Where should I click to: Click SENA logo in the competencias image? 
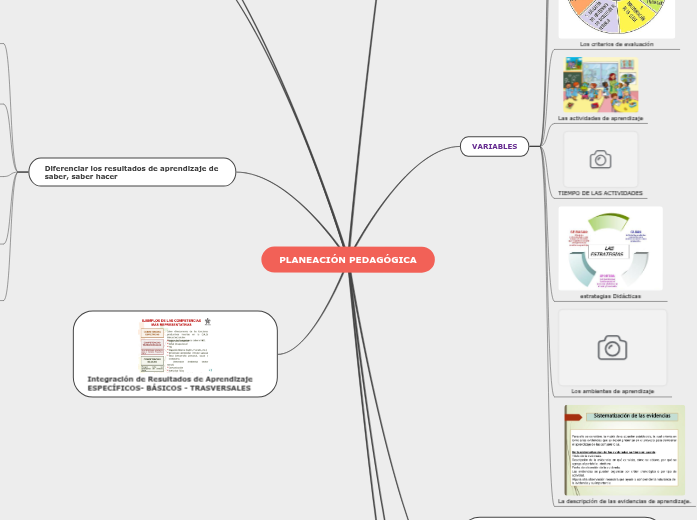pyautogui.click(x=207, y=322)
